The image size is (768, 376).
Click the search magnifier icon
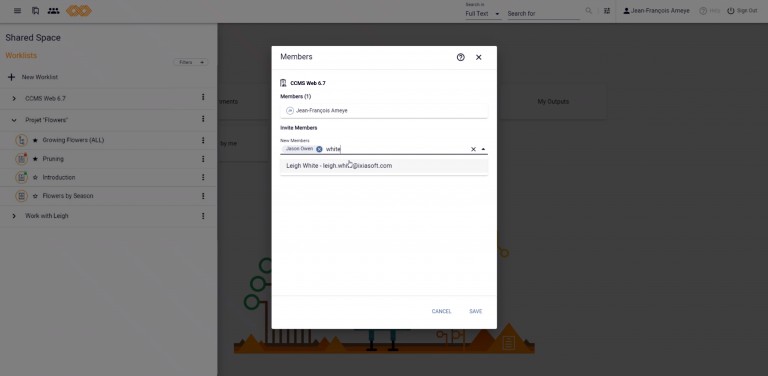pos(589,11)
